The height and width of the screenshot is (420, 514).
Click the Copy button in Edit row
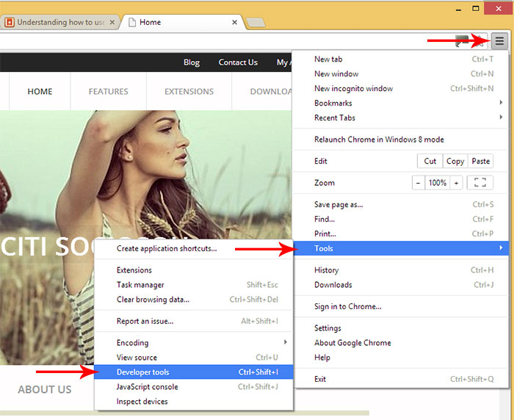coord(455,161)
